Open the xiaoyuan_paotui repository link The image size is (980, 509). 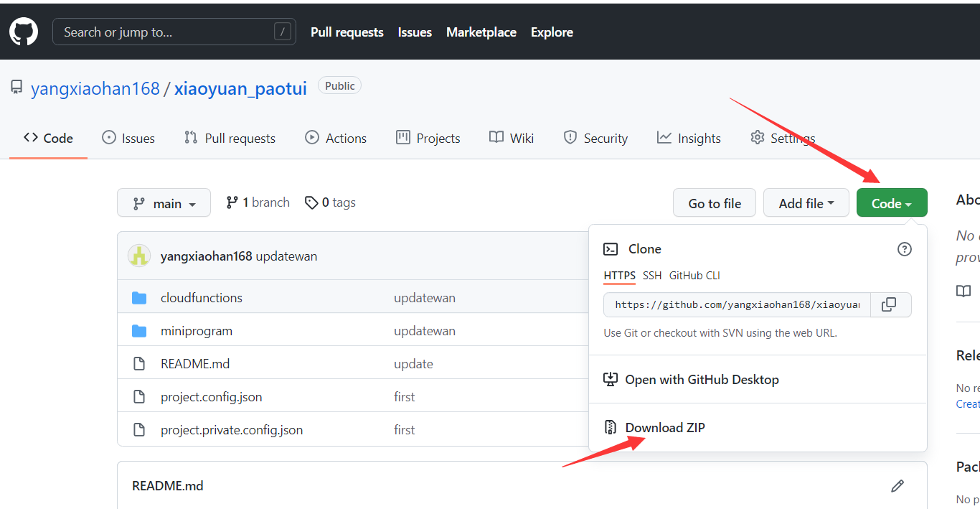240,88
